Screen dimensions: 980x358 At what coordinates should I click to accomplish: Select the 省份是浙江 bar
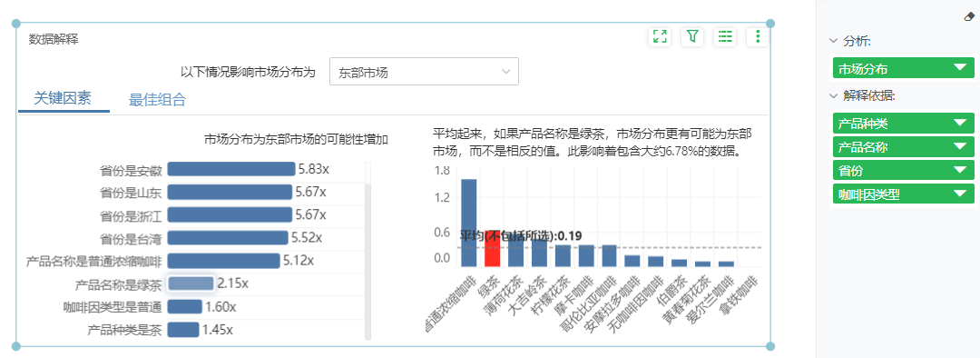click(x=230, y=214)
